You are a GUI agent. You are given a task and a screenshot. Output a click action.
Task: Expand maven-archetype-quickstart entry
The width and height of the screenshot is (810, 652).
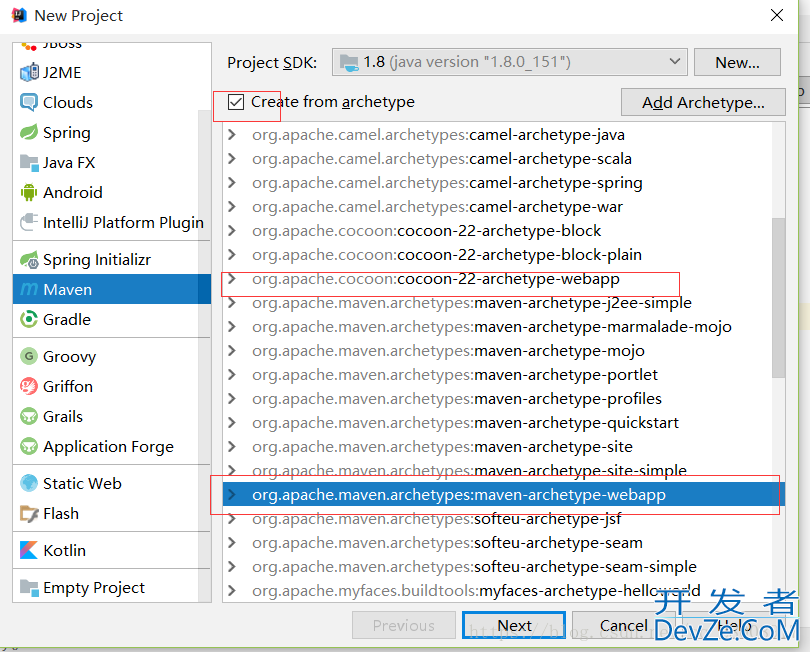coord(232,423)
